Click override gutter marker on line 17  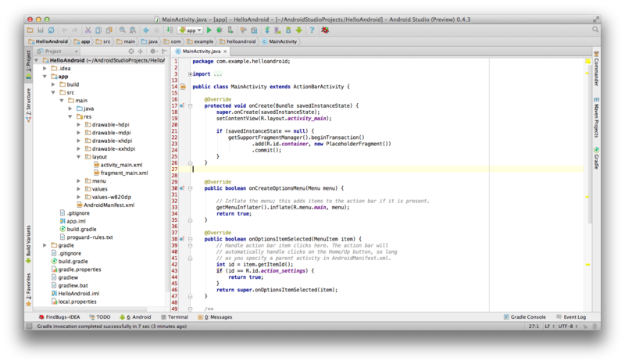pyautogui.click(x=182, y=105)
